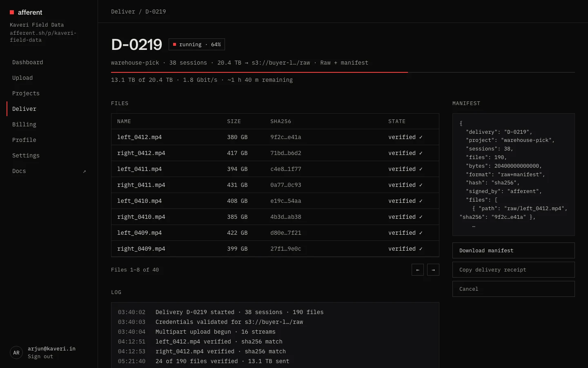Open the Docs external link
The height and width of the screenshot is (368, 588).
tap(49, 171)
